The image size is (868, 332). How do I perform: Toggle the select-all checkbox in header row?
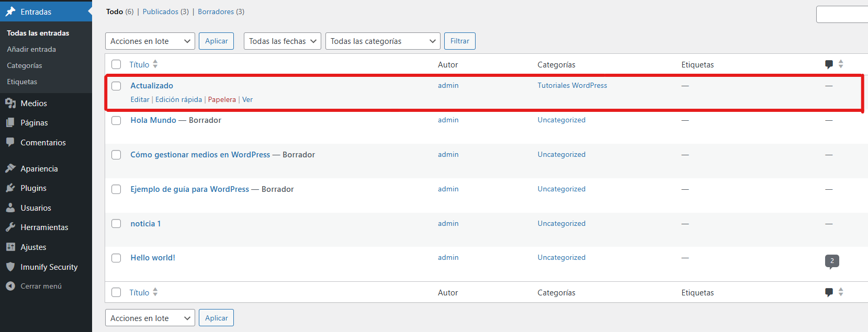[x=116, y=65]
